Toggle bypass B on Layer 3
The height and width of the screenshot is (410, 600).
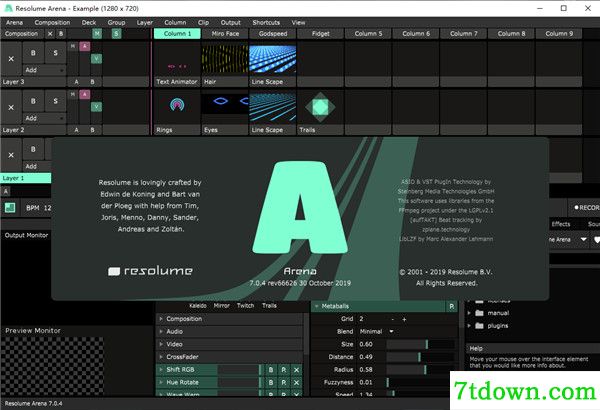33,53
